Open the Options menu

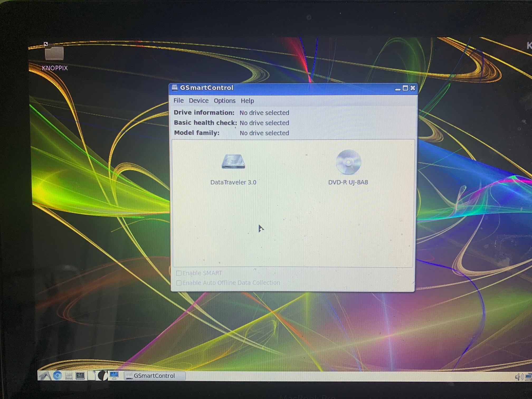coord(225,101)
